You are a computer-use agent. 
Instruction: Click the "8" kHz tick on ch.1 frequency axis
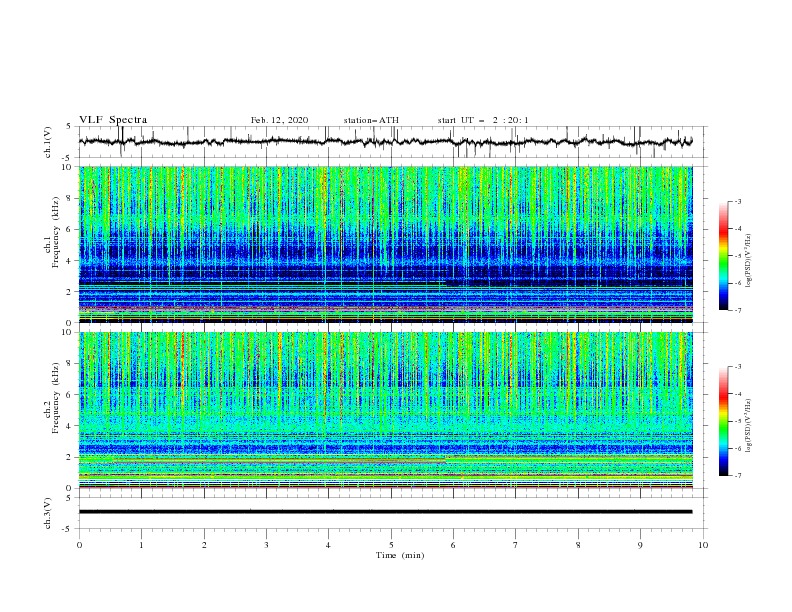(x=70, y=198)
